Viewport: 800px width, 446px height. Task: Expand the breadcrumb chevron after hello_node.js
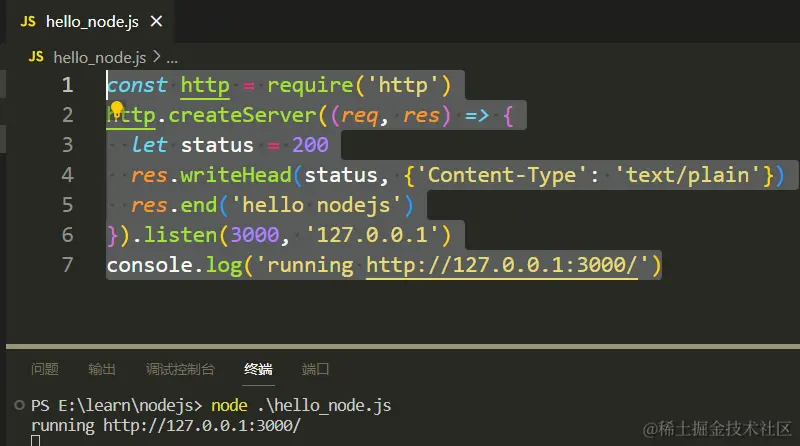(x=156, y=57)
